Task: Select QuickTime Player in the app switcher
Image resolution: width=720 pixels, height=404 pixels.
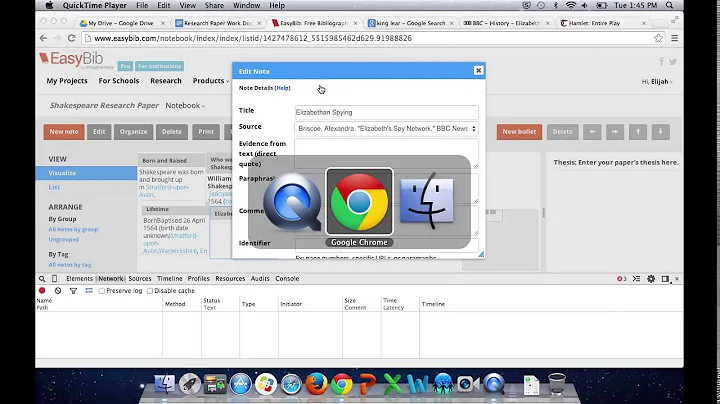Action: point(292,201)
